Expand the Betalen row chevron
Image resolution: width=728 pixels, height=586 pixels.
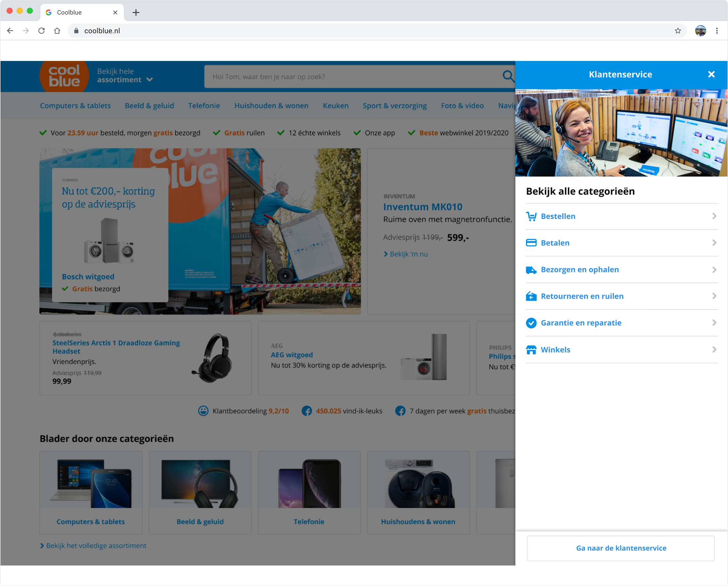[x=714, y=243]
